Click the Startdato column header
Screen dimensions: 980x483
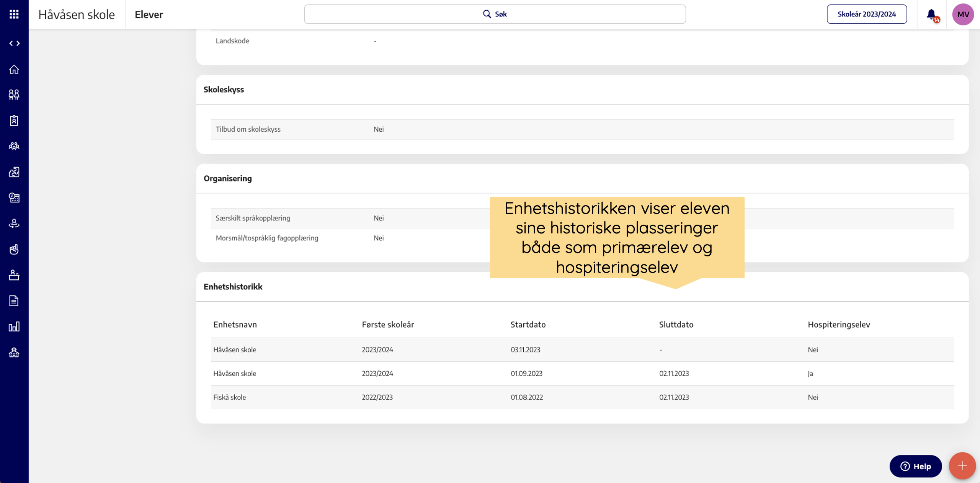point(528,325)
